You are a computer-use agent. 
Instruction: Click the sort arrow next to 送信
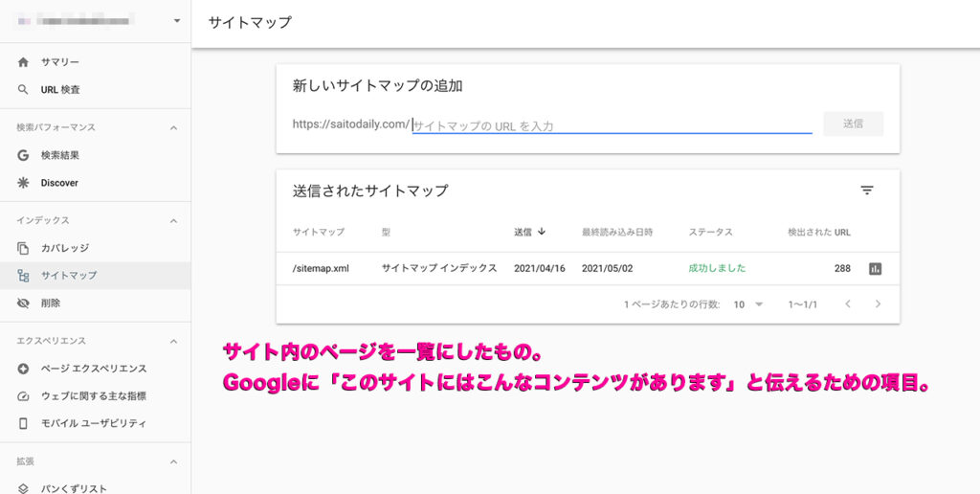coord(542,232)
